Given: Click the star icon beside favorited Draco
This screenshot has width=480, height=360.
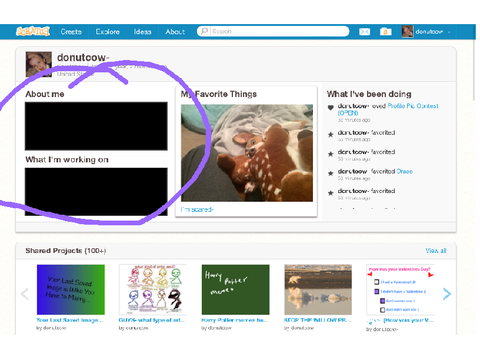Looking at the screenshot, I should click(330, 173).
